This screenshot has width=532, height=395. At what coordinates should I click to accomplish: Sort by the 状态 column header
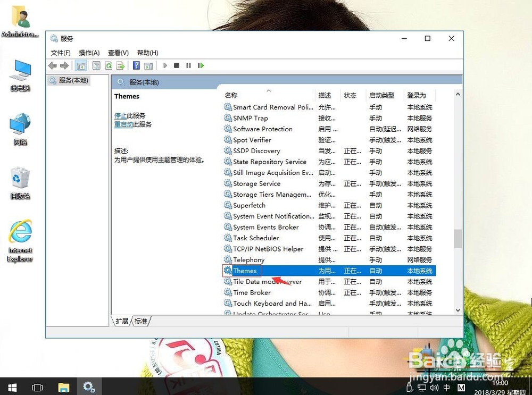click(353, 95)
